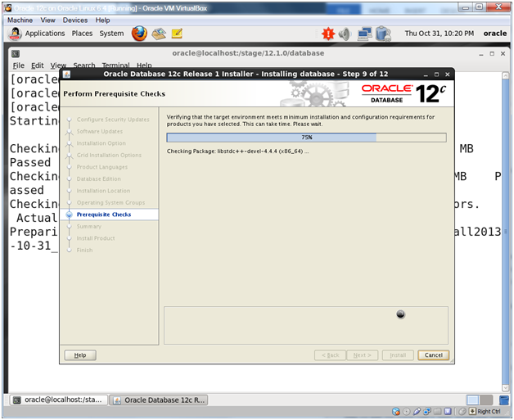Viewport: 514px width, 420px height.
Task: Click the red update alert icon
Action: point(328,34)
